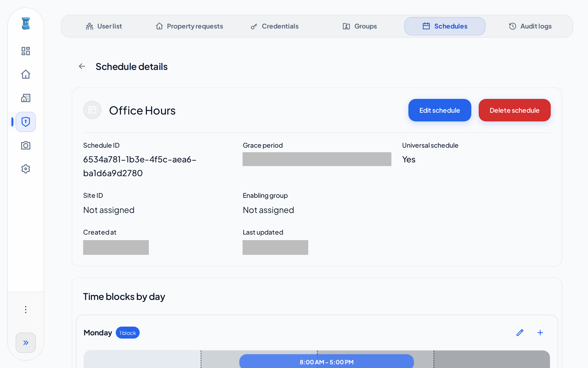The width and height of the screenshot is (588, 368).
Task: Open the dashboard grid icon
Action: pyautogui.click(x=26, y=51)
